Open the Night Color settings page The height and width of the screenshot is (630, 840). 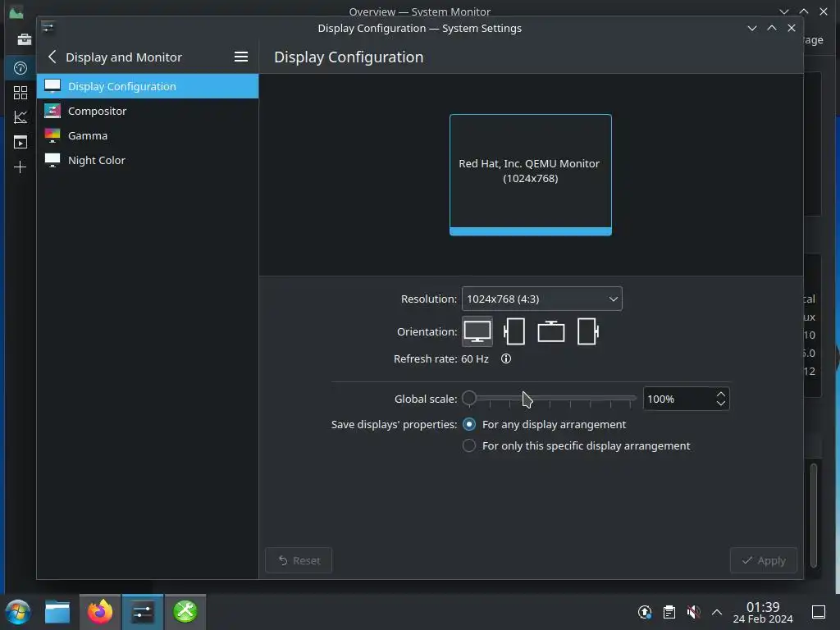coord(148,160)
